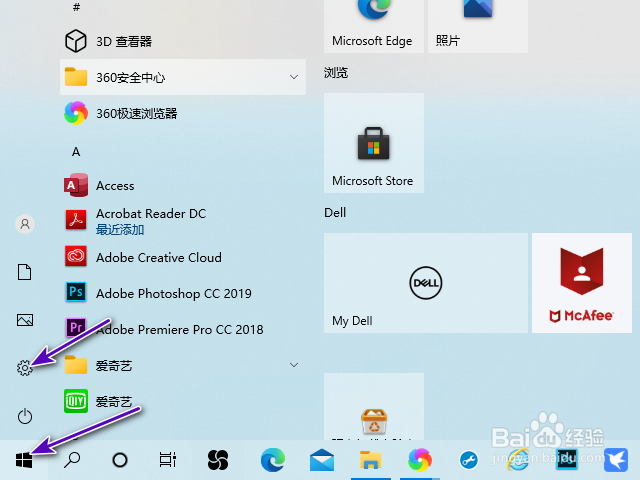Open File Explorer on the taskbar
This screenshot has width=640, height=480.
tap(371, 460)
